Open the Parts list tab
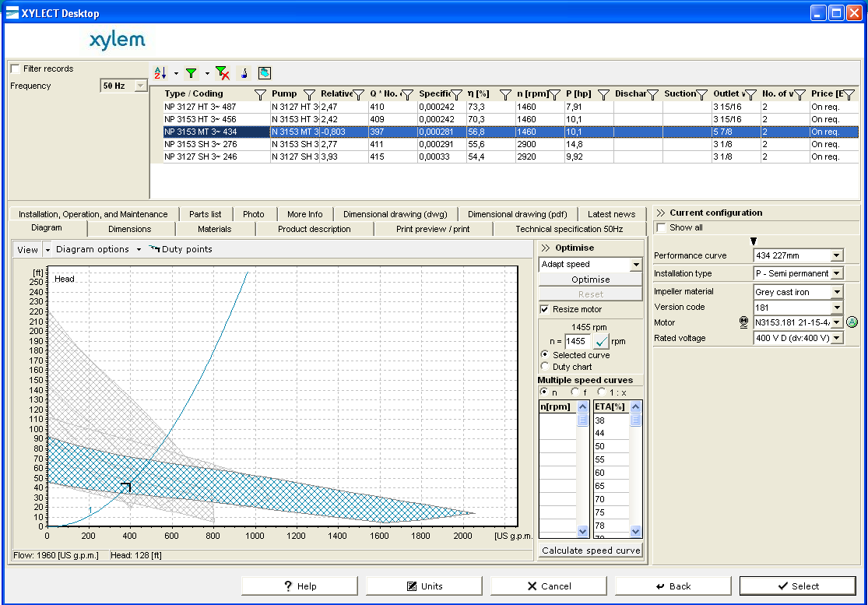The height and width of the screenshot is (605, 868). pyautogui.click(x=205, y=214)
